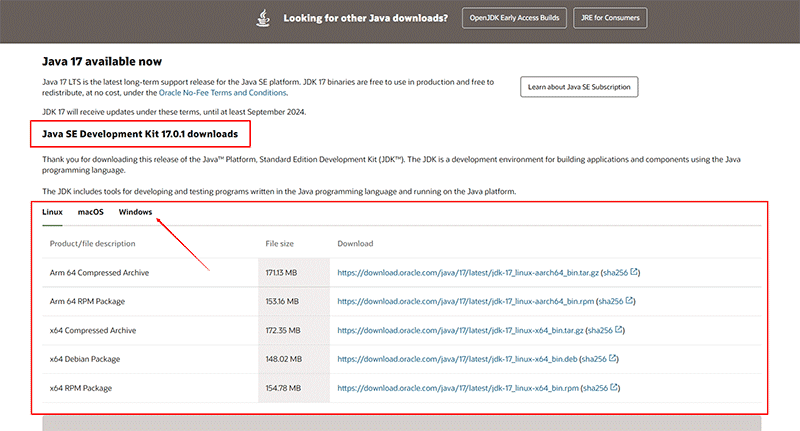Select x64 Debian Package text
Screen dimensions: 800x431
click(x=85, y=359)
